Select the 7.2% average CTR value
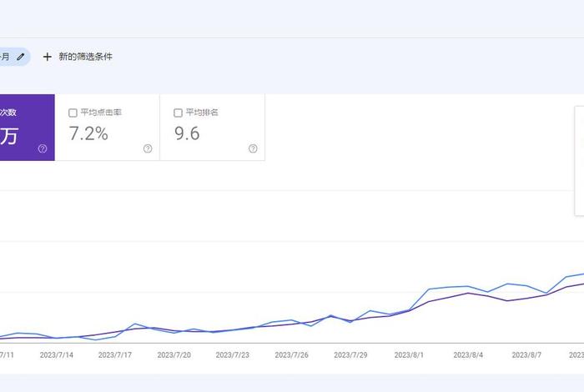This screenshot has width=584, height=392. tap(88, 133)
